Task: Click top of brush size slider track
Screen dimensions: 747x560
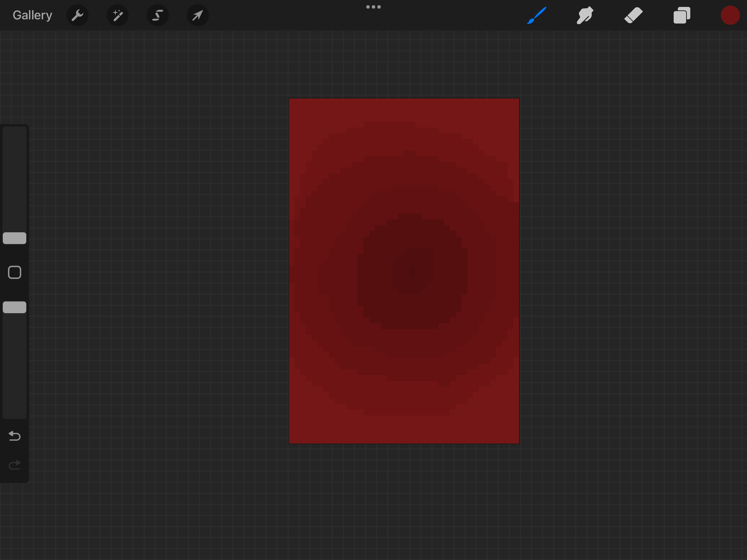Action: pos(15,133)
